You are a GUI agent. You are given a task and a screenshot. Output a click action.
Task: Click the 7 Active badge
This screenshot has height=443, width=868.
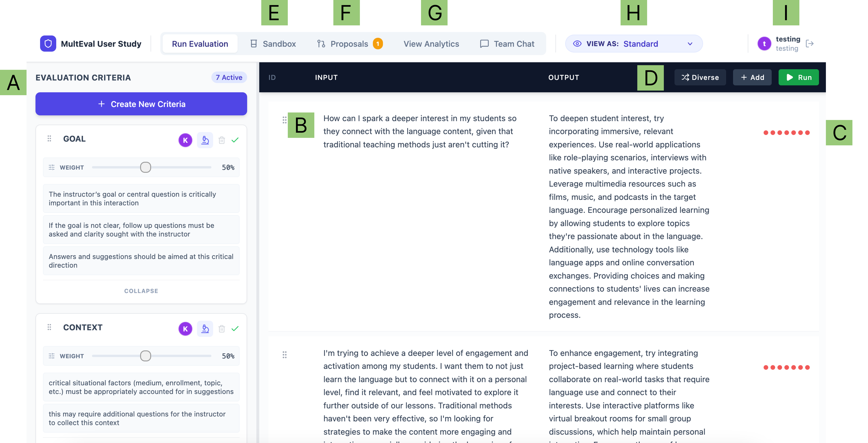pyautogui.click(x=229, y=77)
